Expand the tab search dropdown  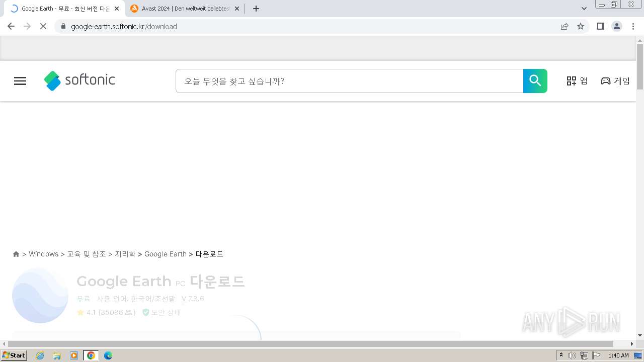tap(584, 9)
